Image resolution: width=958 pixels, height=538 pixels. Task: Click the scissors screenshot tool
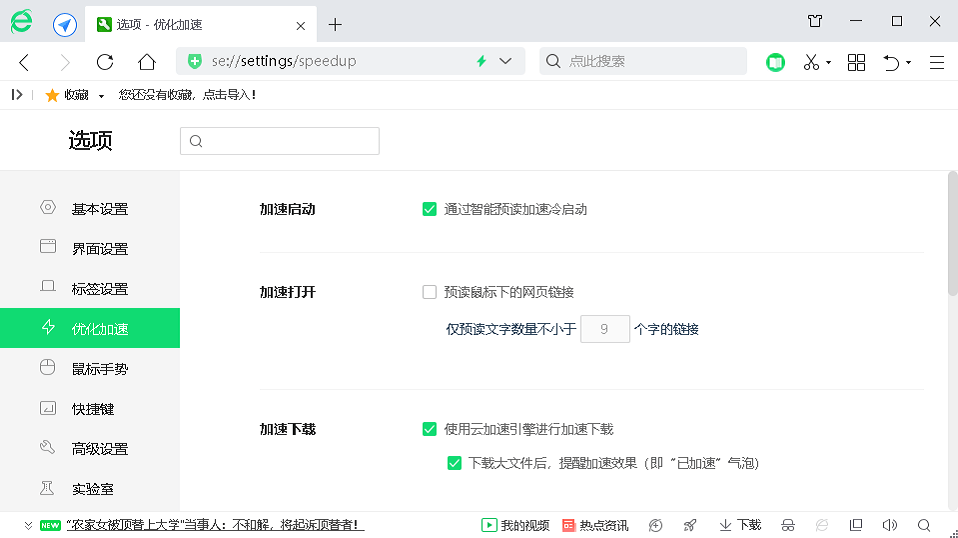click(x=811, y=62)
